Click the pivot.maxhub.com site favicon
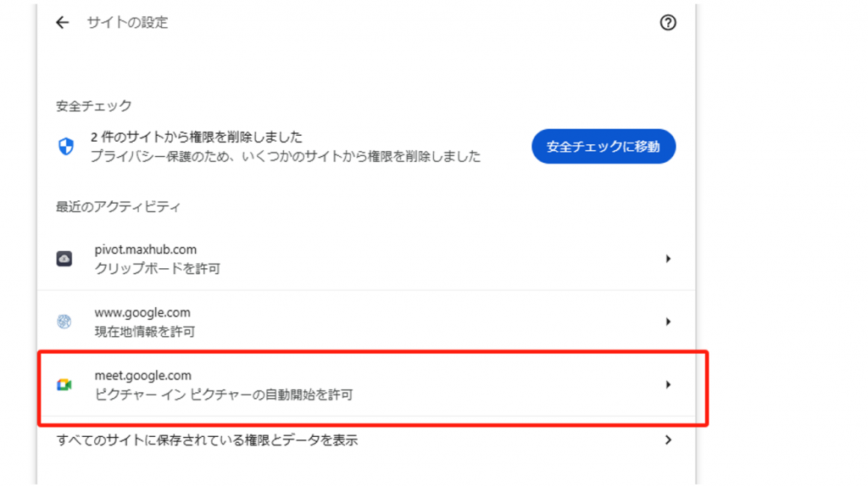 click(x=64, y=259)
